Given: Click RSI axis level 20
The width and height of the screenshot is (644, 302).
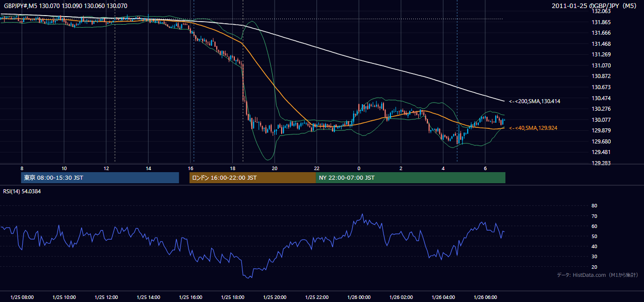Looking at the screenshot, I should 594,267.
